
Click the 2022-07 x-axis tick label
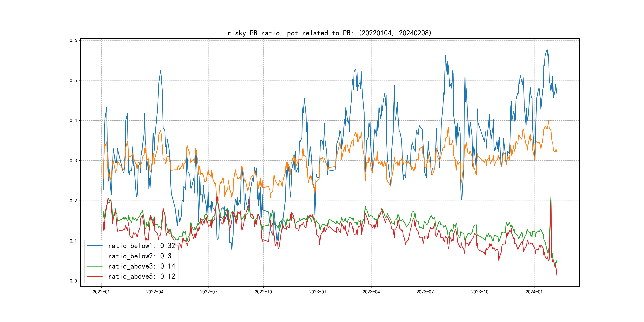[209, 292]
